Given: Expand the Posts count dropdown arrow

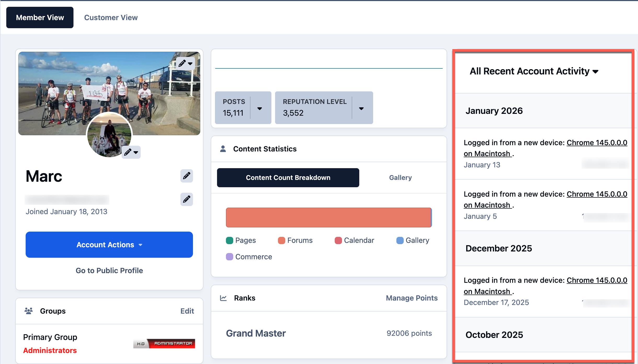Looking at the screenshot, I should point(260,108).
